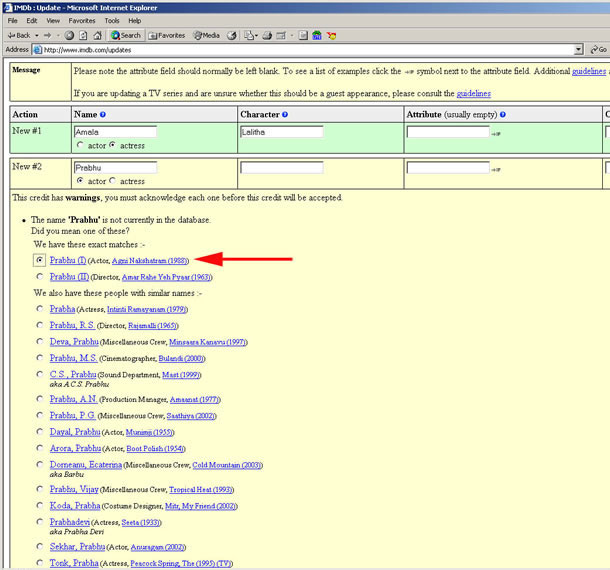The width and height of the screenshot is (610, 570).
Task: Open the Koda, Prabha name link
Action: coord(75,505)
